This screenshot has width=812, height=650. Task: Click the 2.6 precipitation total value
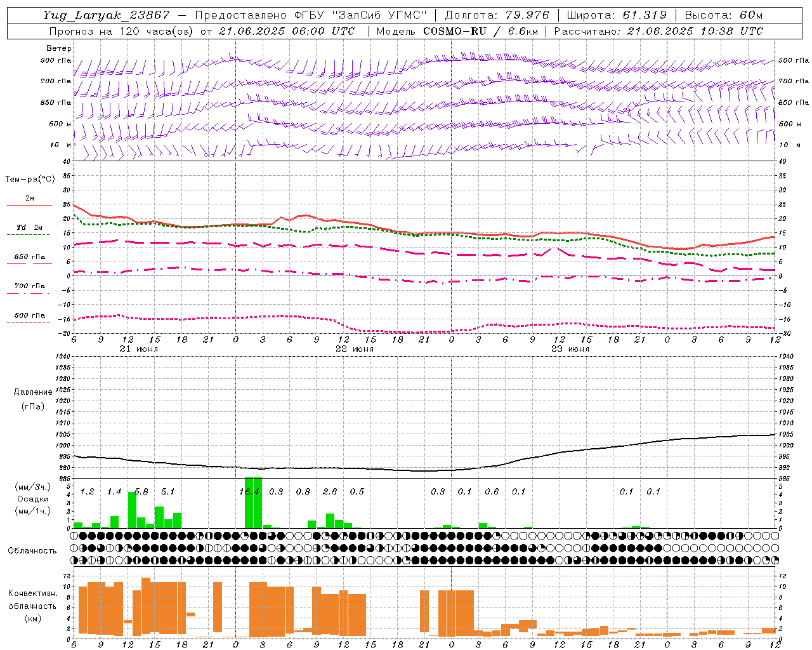coord(330,492)
